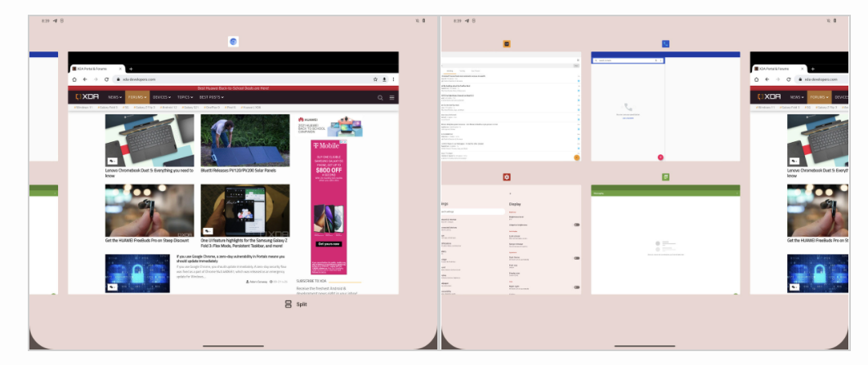Expand the FORUMS menu in the right Chrome card
Image resolution: width=868 pixels, height=365 pixels.
[x=820, y=97]
